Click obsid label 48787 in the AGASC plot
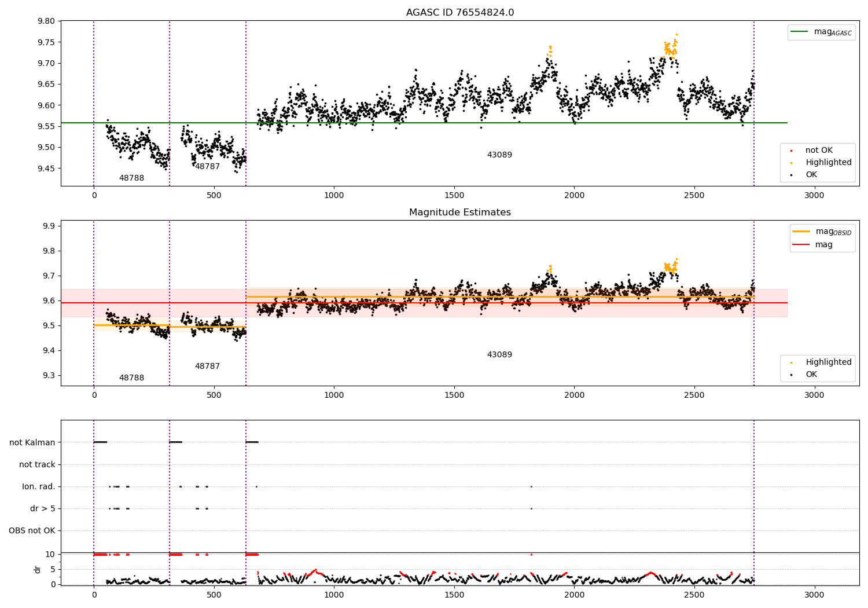This screenshot has height=608, width=868. coord(207,167)
